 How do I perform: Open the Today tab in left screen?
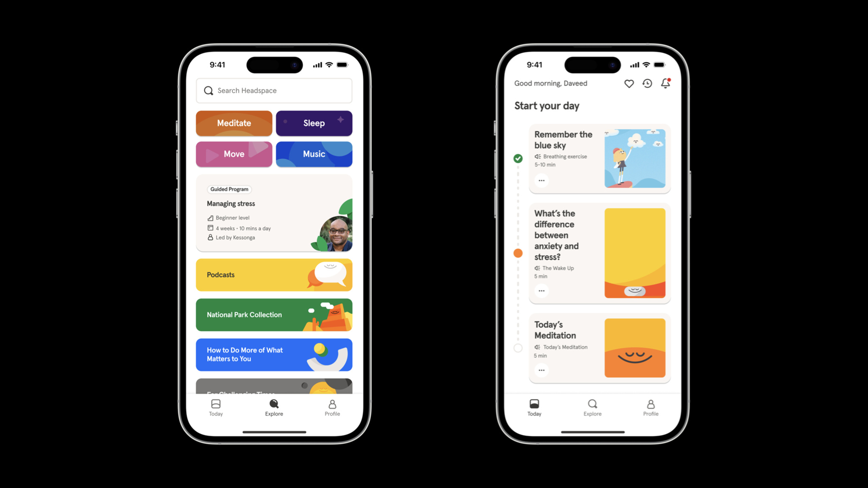(x=216, y=408)
